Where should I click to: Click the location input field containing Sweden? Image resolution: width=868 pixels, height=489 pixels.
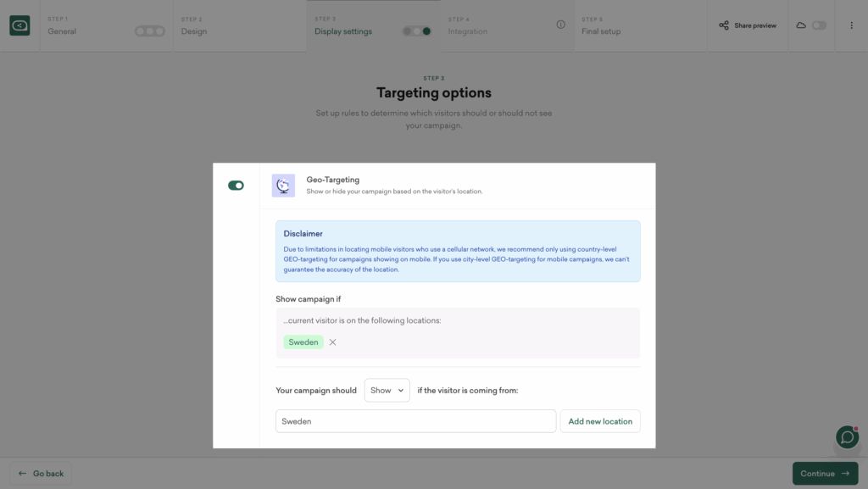click(415, 421)
